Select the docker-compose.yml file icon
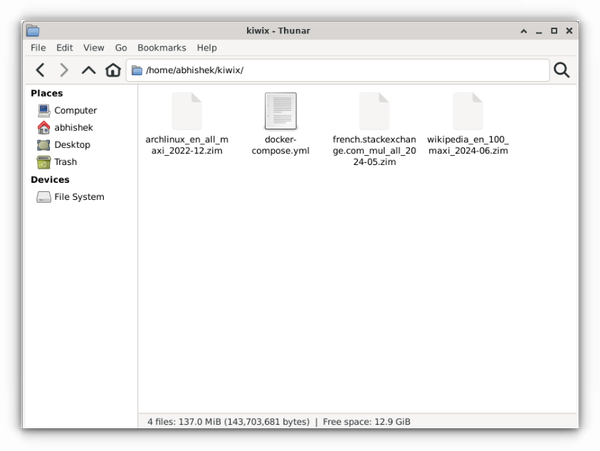Screen dimensions: 600x451 pyautogui.click(x=280, y=111)
